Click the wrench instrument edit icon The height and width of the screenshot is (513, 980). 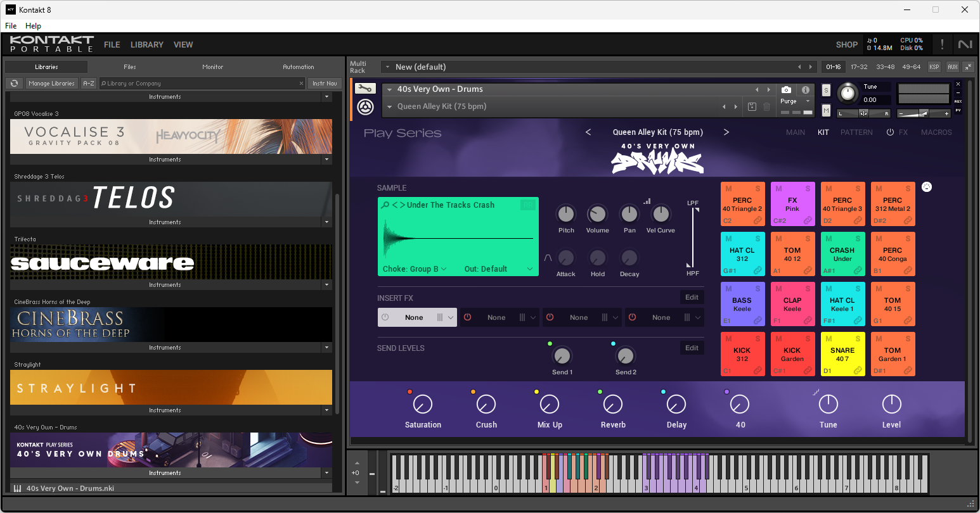point(365,89)
